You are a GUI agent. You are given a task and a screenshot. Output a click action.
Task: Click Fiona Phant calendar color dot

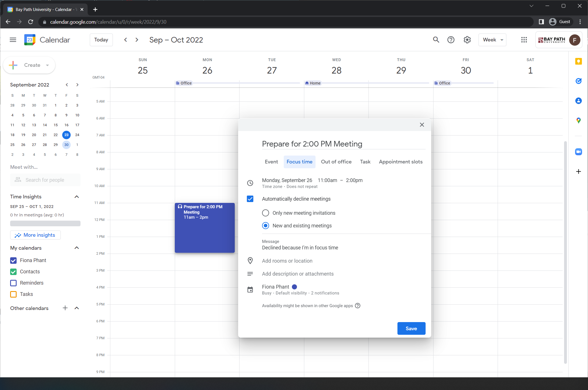294,287
